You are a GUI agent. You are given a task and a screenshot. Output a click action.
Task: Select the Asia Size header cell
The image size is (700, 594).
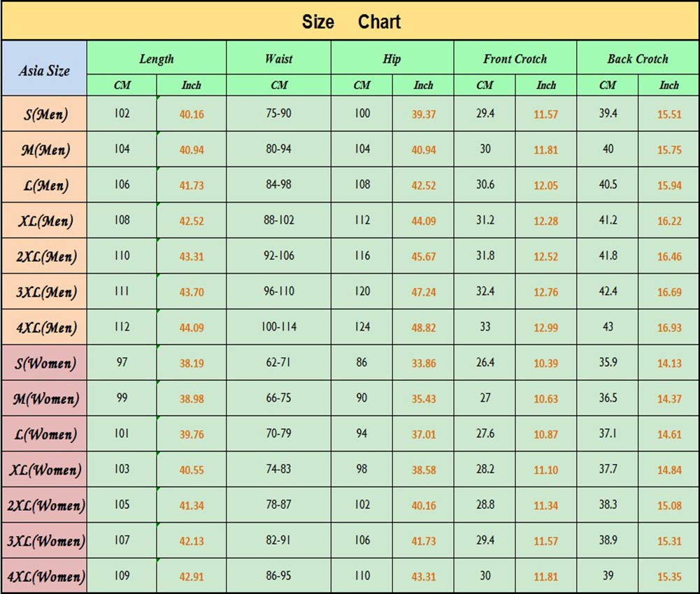(x=44, y=68)
